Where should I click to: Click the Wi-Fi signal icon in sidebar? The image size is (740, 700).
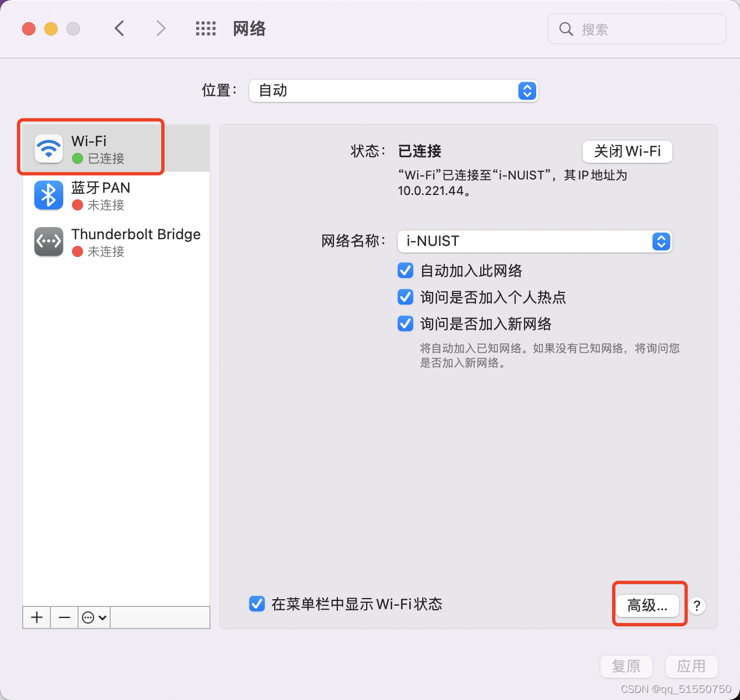[48, 148]
